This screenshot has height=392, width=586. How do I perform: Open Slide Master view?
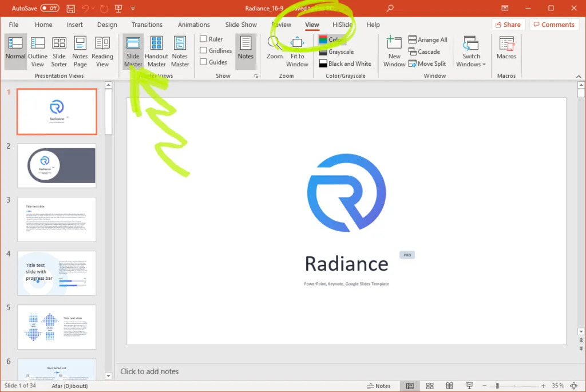[x=133, y=51]
